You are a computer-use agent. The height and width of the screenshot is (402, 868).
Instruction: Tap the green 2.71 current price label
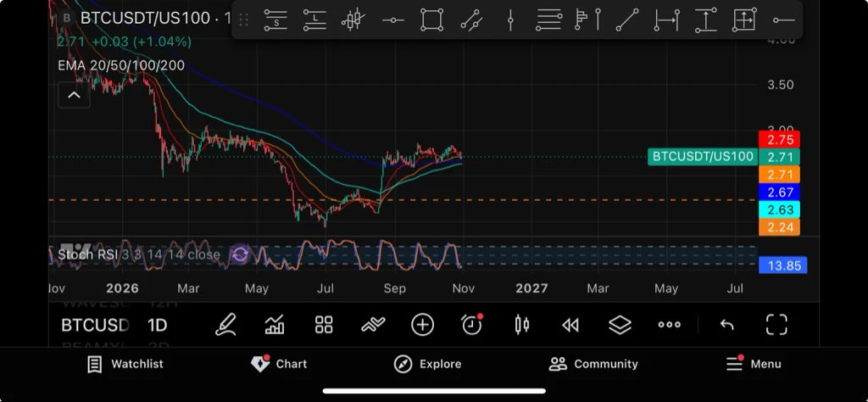(x=779, y=157)
